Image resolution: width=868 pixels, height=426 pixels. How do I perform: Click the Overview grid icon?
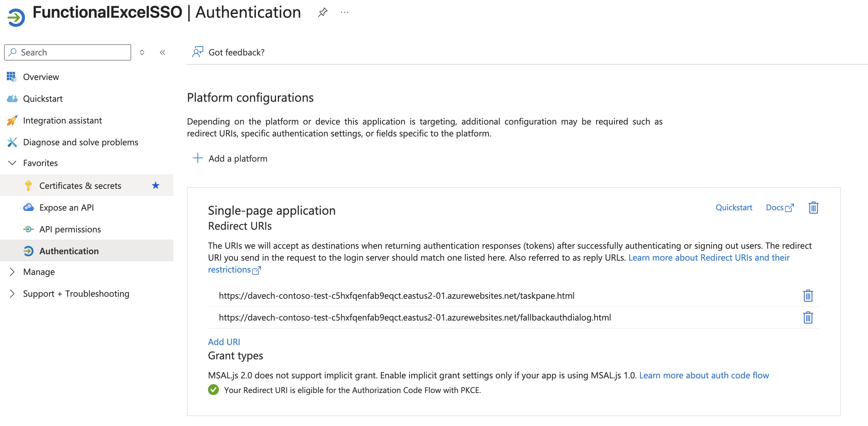click(12, 77)
